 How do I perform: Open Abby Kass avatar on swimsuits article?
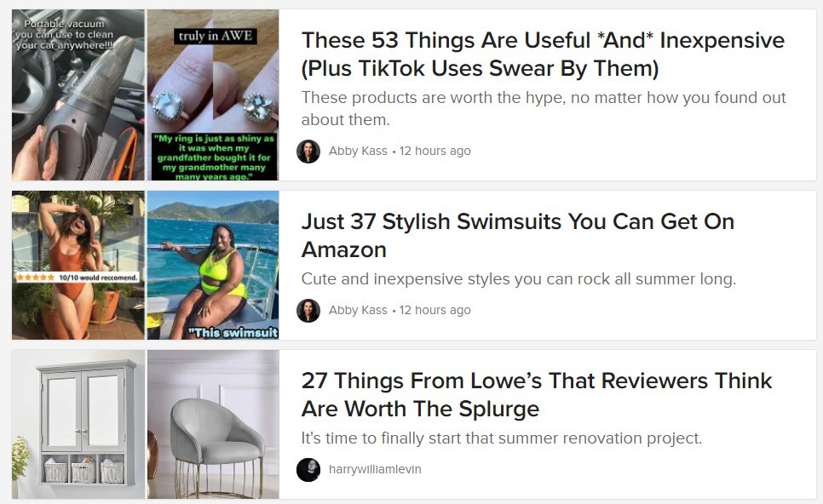308,311
